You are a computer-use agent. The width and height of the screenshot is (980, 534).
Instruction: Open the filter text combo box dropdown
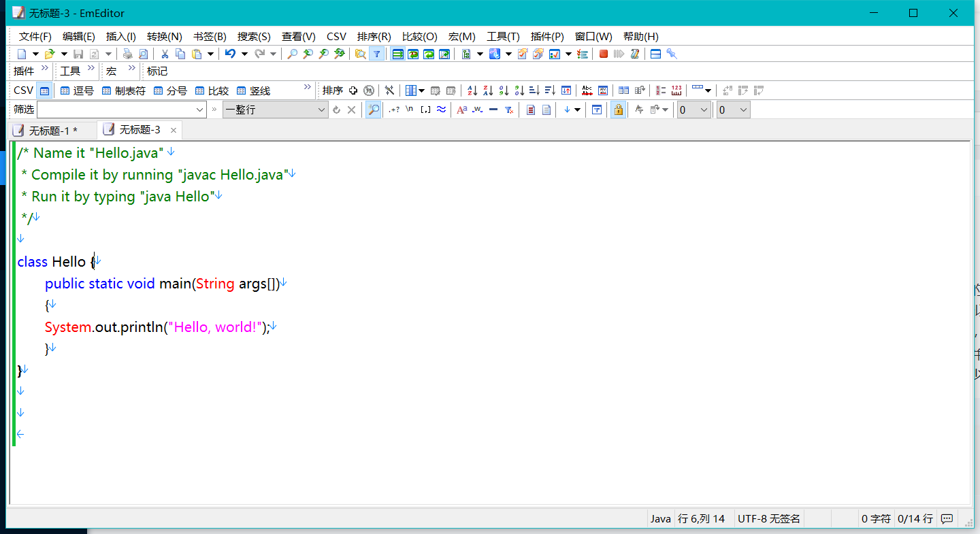[199, 110]
